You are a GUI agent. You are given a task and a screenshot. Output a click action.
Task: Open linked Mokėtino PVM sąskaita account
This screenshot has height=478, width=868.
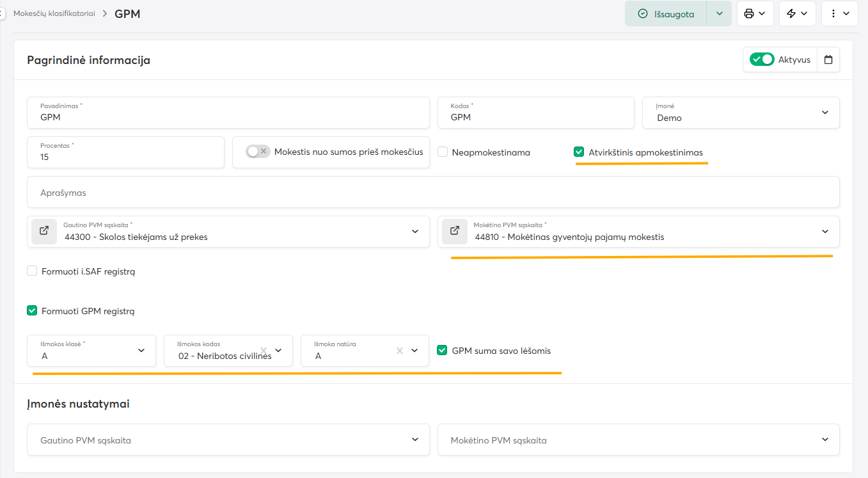[x=454, y=231]
